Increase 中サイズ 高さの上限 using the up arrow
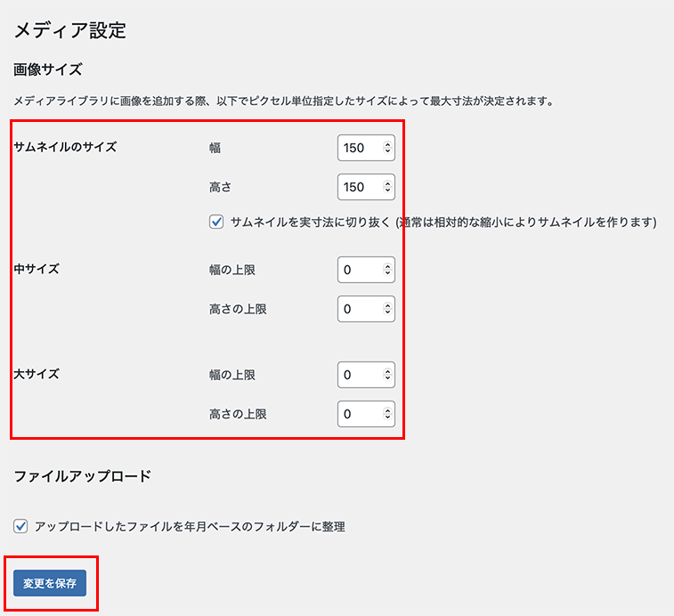 point(387,305)
